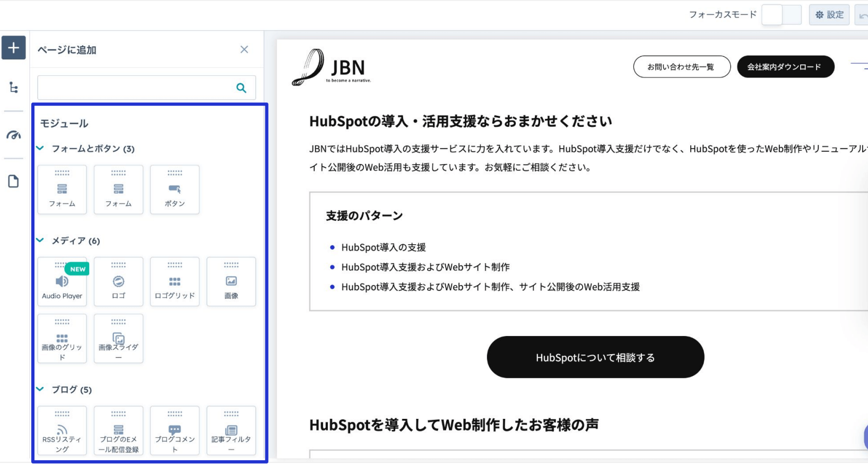
Task: Click HubSpotについて相談する button
Action: pyautogui.click(x=595, y=357)
